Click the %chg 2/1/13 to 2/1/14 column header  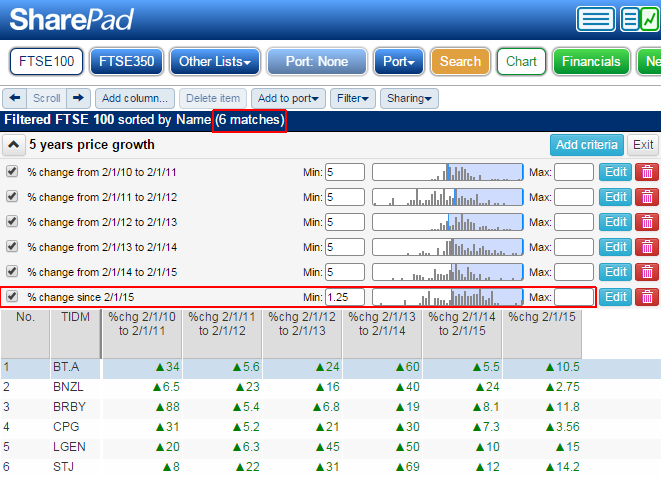(382, 334)
